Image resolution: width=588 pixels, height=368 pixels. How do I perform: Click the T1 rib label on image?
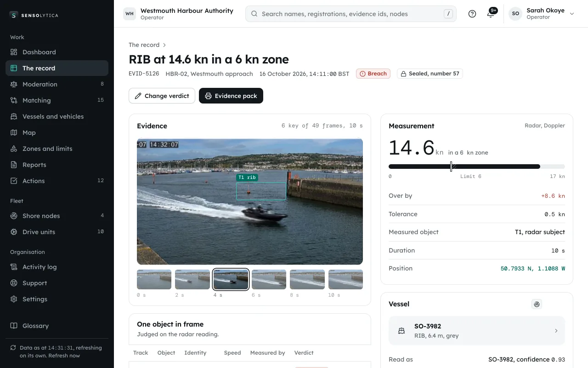247,177
